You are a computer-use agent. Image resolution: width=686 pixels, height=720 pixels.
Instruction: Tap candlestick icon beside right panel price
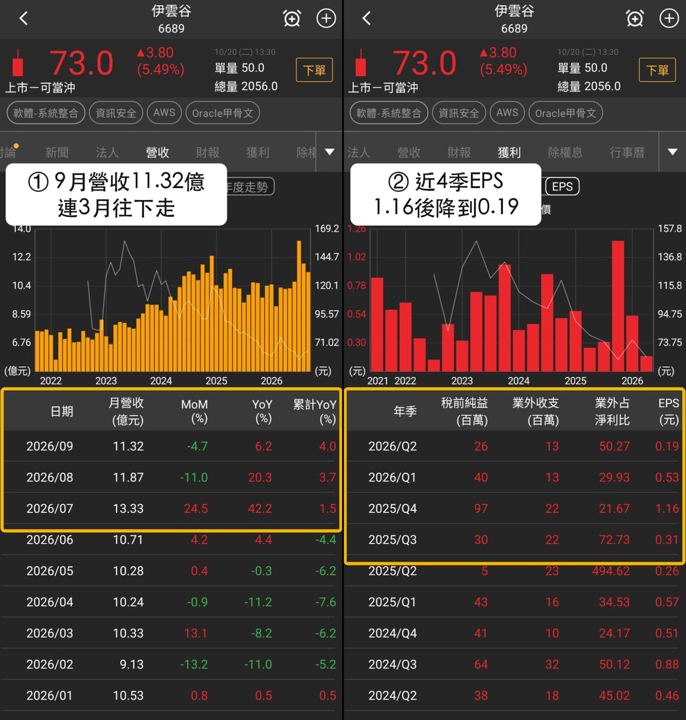pyautogui.click(x=361, y=62)
